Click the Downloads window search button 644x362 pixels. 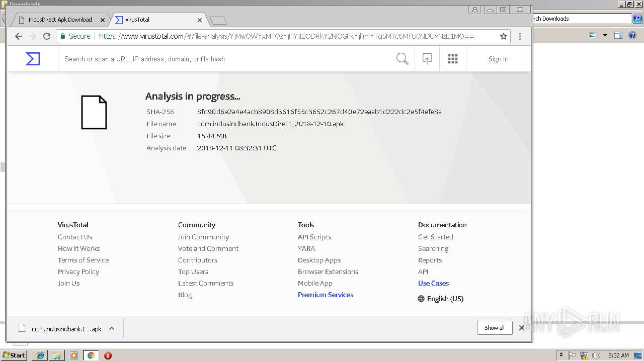click(637, 19)
